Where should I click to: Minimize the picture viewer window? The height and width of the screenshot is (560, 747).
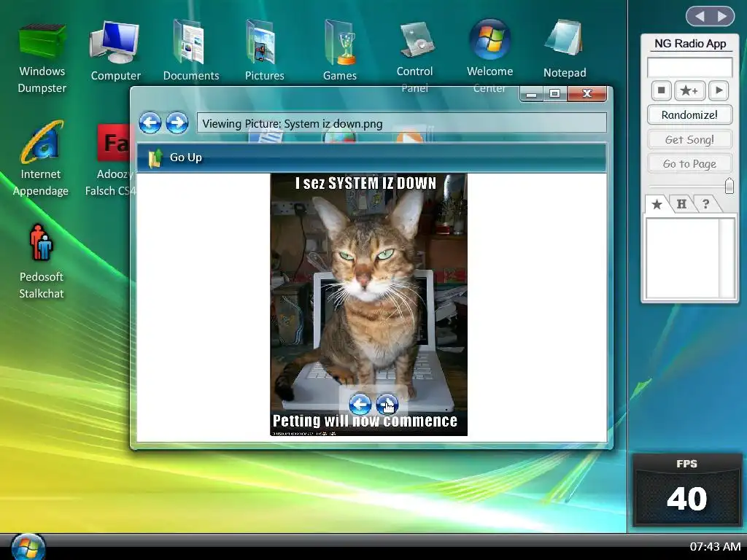[532, 94]
